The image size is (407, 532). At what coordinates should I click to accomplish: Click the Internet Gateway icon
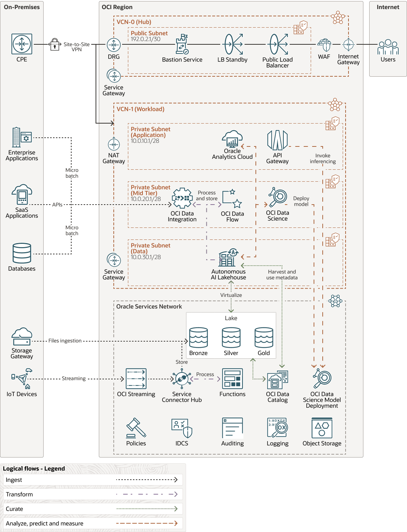(348, 45)
